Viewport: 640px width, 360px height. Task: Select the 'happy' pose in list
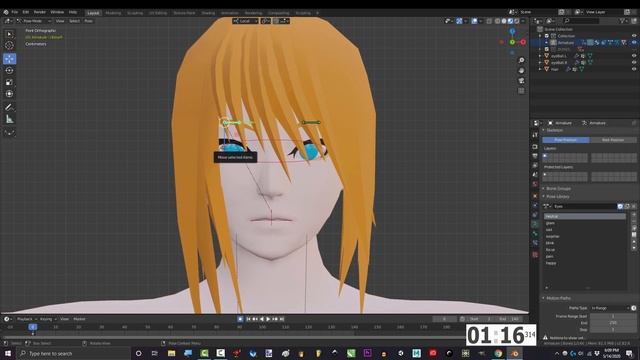585,263
